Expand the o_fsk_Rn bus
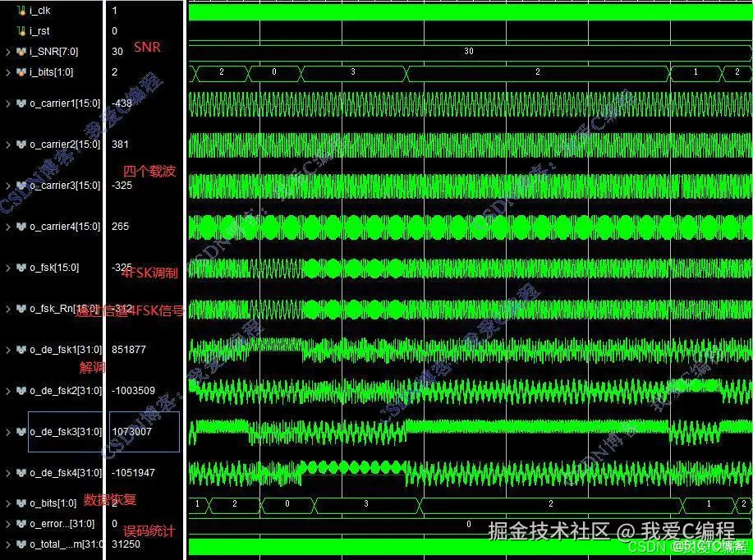The width and height of the screenshot is (753, 560). pos(7,309)
